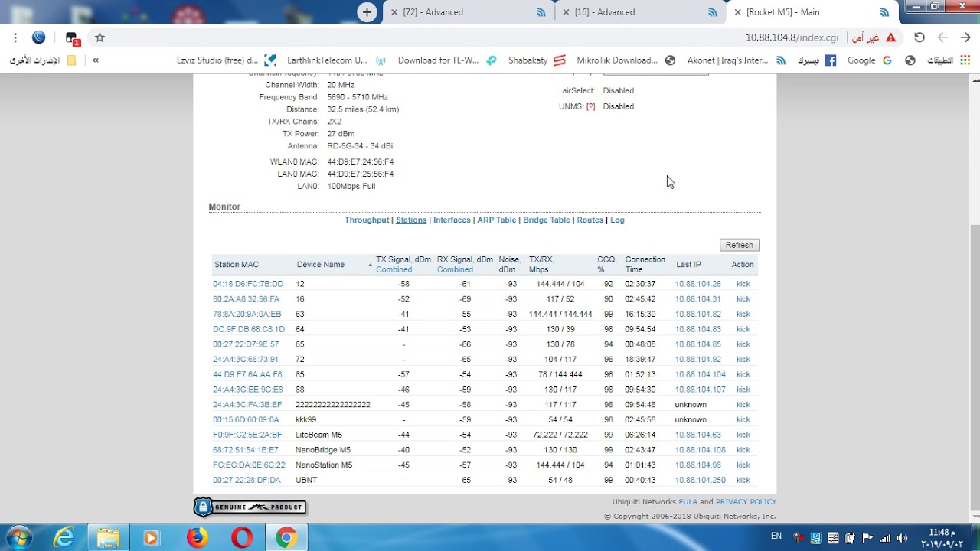Screen dimensions: 980x551
Task: Sort by Connection Time column header
Action: (x=645, y=265)
